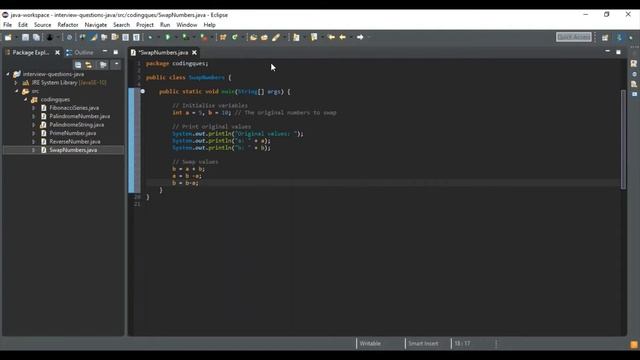
Task: Click the Save All toolbar icon
Action: (36, 37)
